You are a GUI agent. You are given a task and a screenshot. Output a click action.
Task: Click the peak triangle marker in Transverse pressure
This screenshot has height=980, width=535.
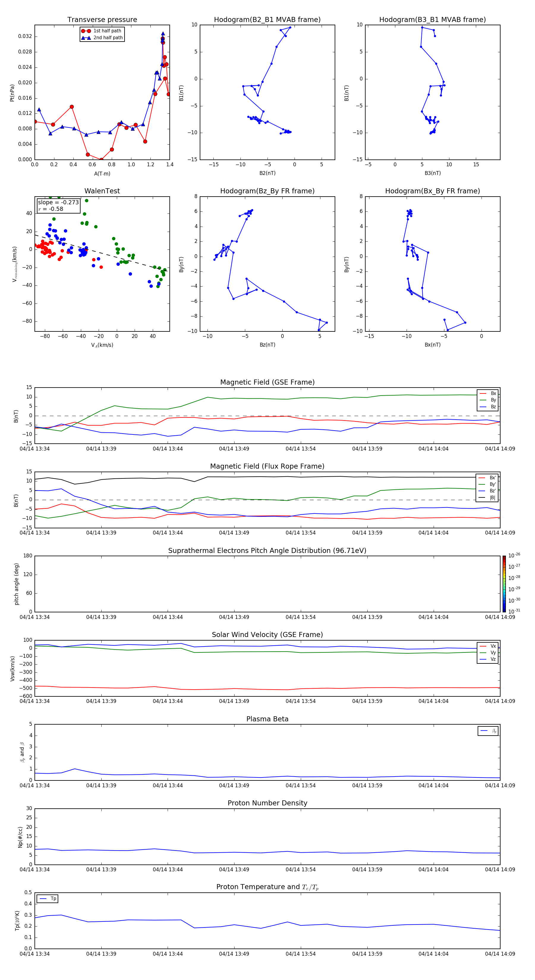(163, 34)
